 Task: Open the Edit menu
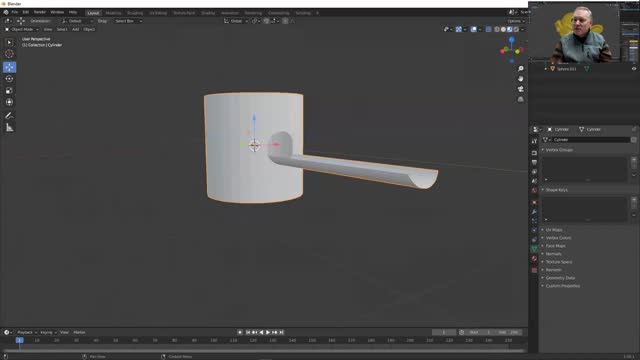coord(26,12)
